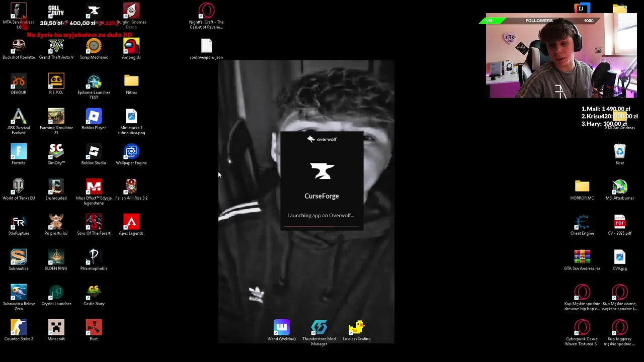Launch Roblox Studio
The image size is (644, 362).
coord(94,154)
